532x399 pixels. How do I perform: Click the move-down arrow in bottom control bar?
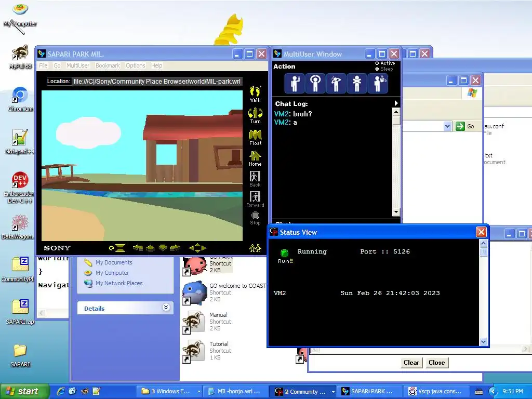pyautogui.click(x=163, y=248)
